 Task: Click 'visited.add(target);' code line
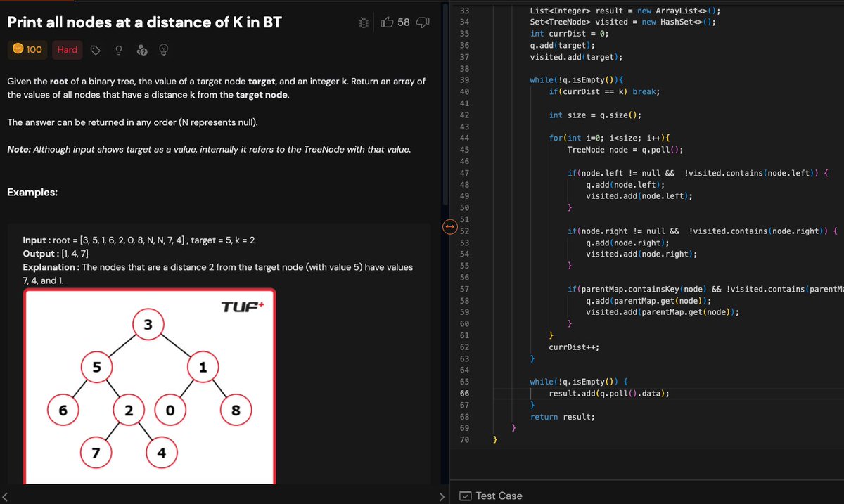click(x=576, y=57)
